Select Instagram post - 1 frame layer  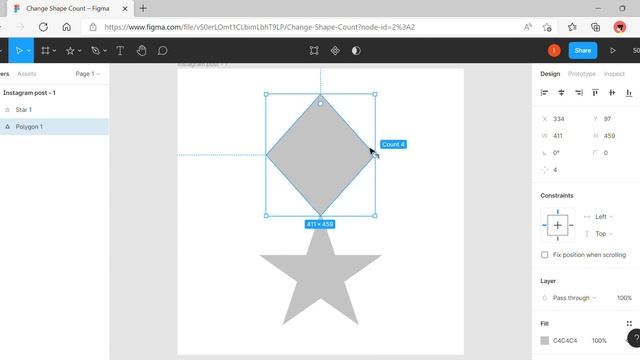(29, 93)
